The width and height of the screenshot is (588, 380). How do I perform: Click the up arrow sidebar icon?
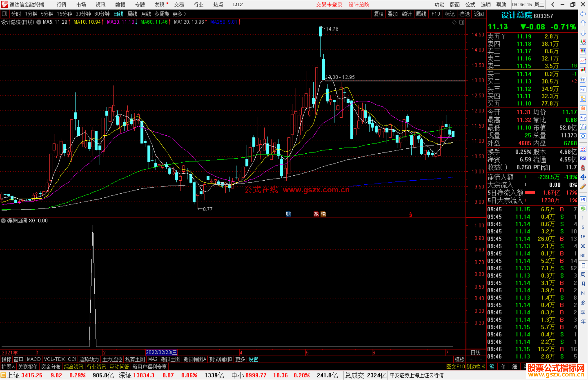(583, 23)
